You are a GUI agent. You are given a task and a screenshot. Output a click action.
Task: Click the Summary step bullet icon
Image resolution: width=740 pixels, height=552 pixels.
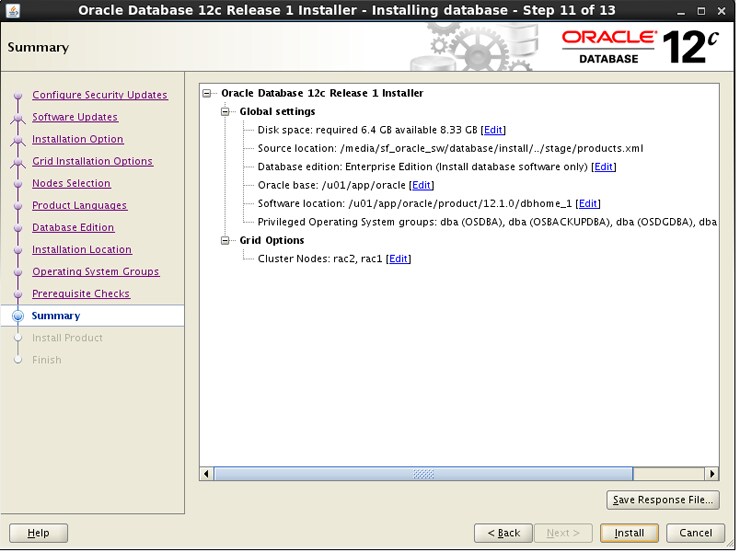(x=18, y=316)
